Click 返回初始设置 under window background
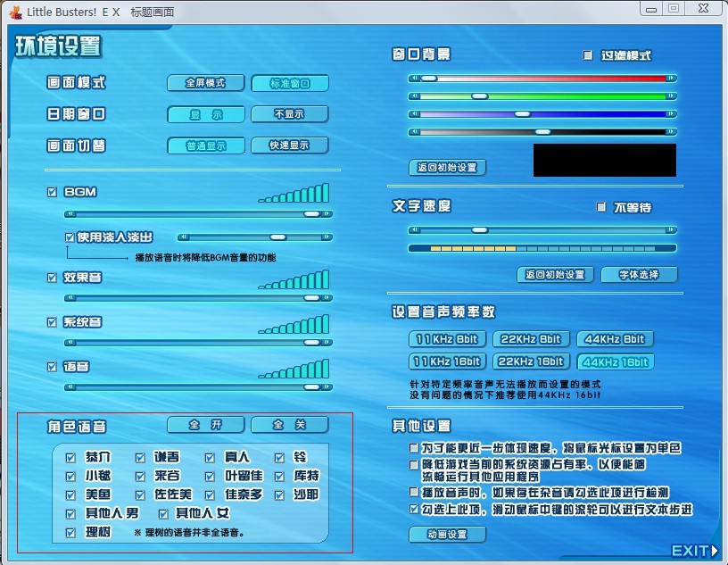The image size is (728, 565). (x=448, y=168)
